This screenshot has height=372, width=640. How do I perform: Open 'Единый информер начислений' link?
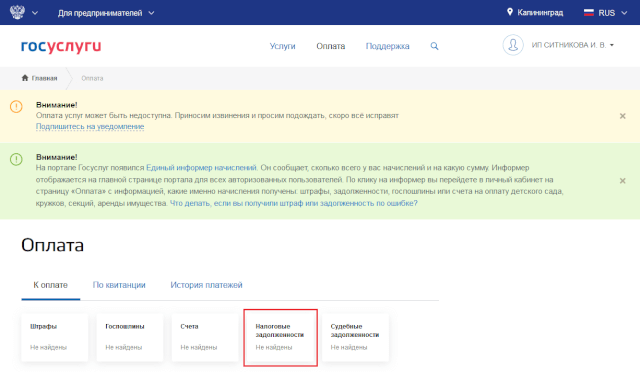(201, 168)
